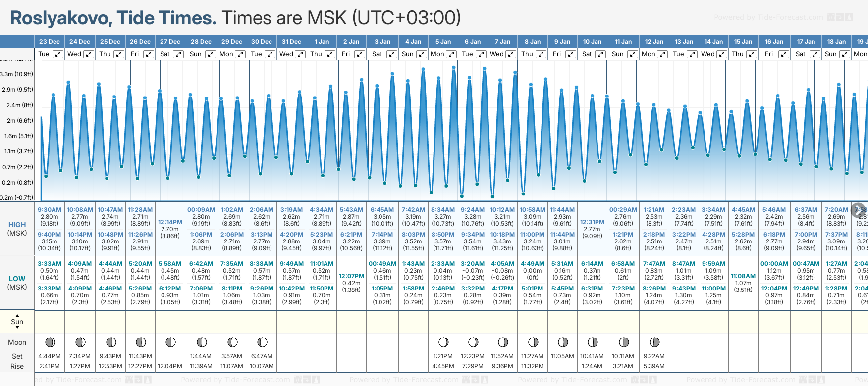Click the 9:40PM high tide on 23 Dec
Screen dimensions: 868x386
click(50, 235)
